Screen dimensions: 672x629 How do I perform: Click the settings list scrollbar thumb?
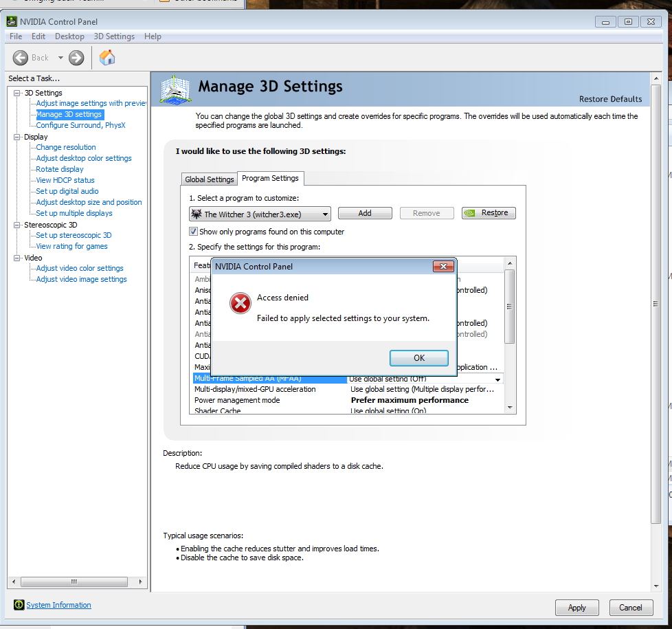coord(509,307)
